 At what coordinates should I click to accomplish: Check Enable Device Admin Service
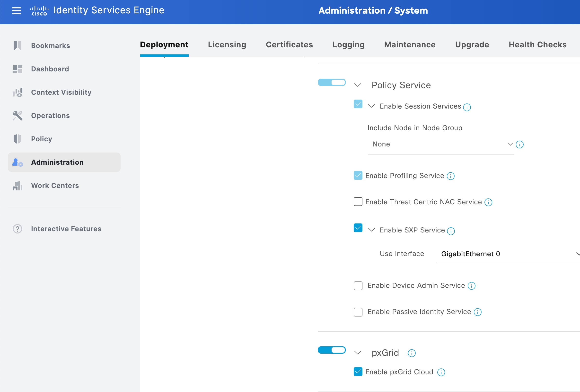pos(358,286)
